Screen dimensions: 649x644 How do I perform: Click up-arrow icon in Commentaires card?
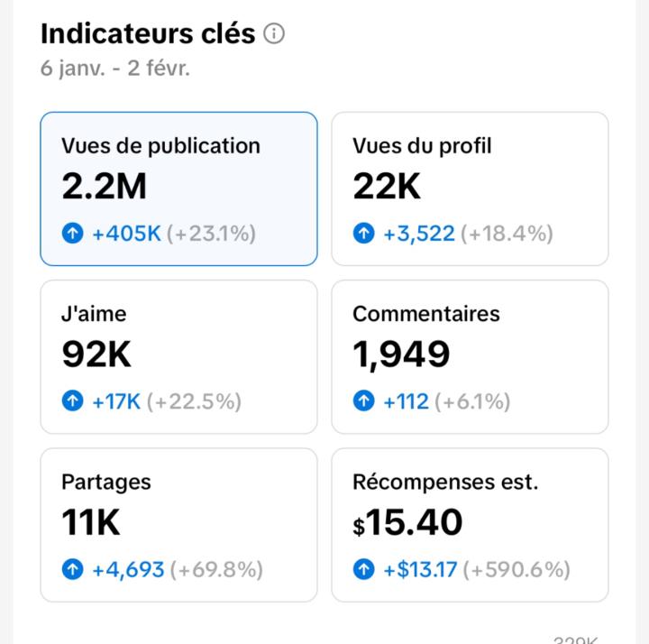click(364, 401)
